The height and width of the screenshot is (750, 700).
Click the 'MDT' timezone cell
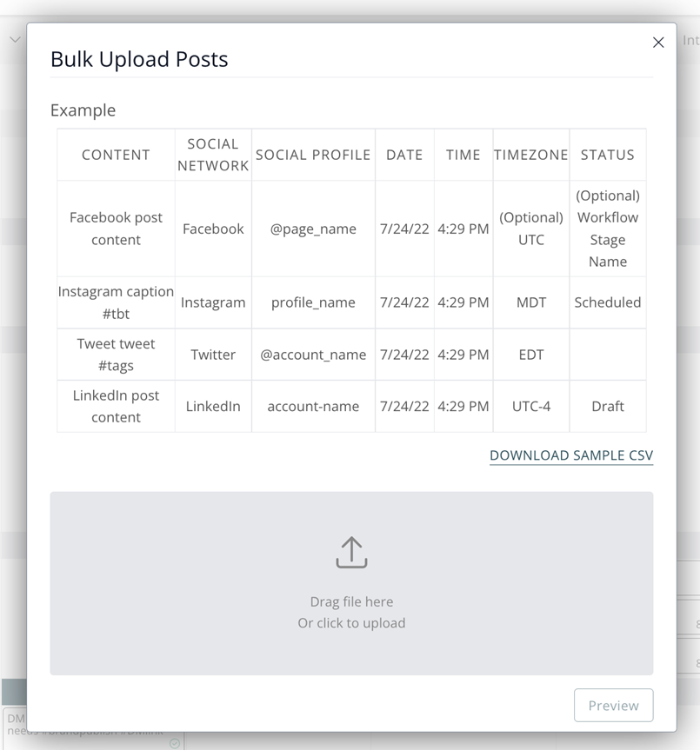(x=531, y=302)
